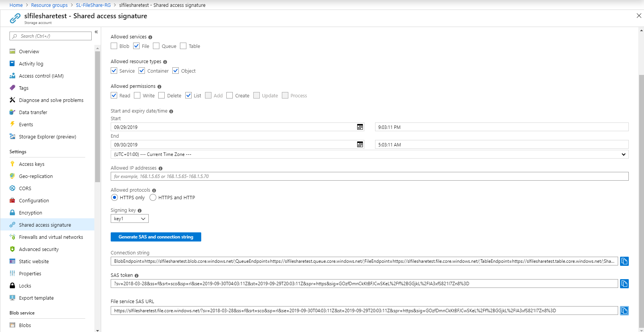Enable the Delete permission checkbox
The image size is (644, 332).
[x=161, y=95]
